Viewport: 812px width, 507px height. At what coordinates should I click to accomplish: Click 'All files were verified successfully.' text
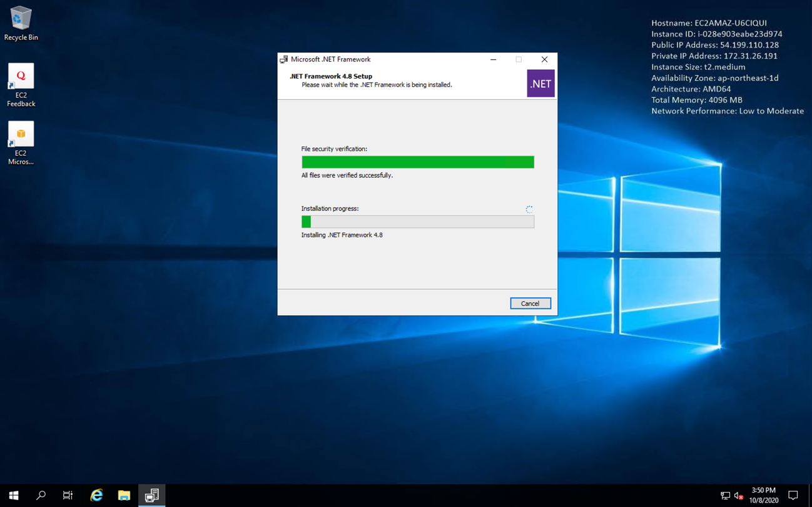(347, 176)
